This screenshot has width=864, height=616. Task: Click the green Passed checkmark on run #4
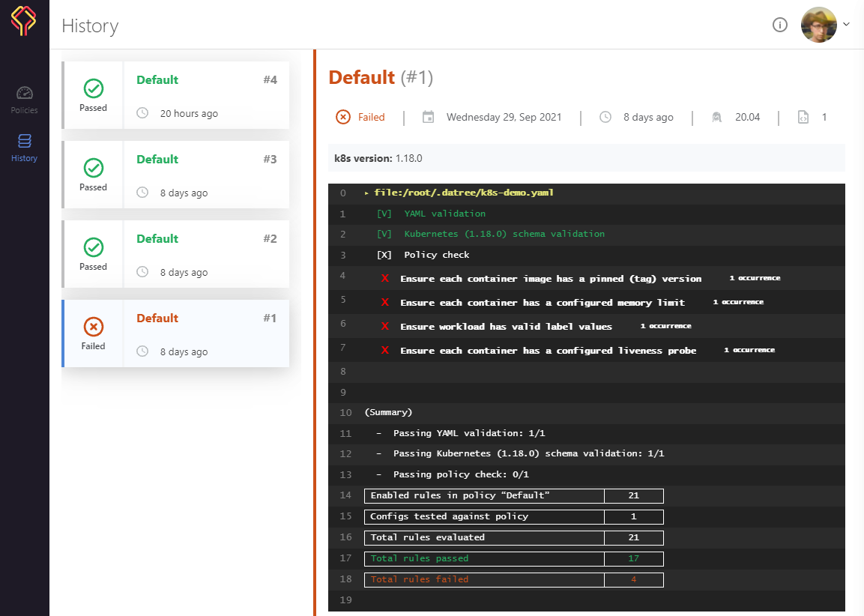(94, 88)
